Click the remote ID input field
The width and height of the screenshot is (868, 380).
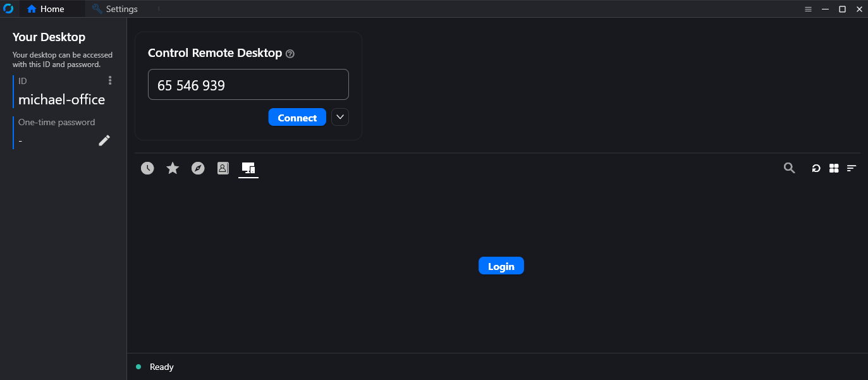[x=248, y=85]
